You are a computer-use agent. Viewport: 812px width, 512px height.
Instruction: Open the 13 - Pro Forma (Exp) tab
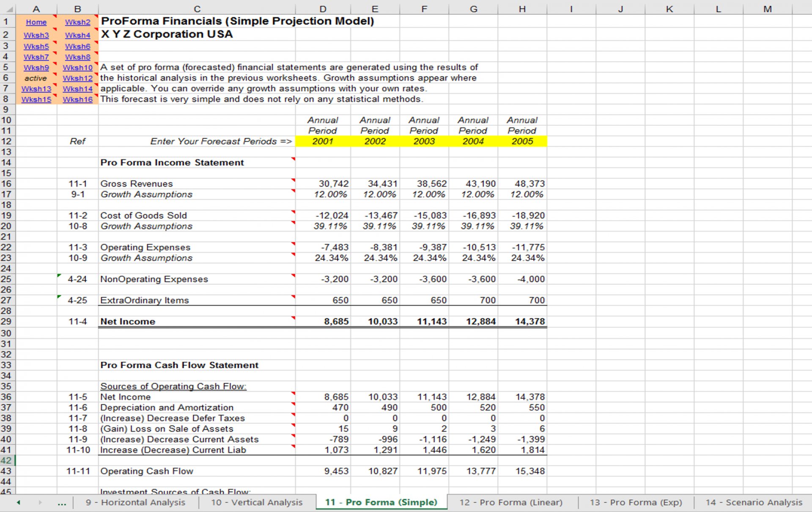(x=636, y=502)
